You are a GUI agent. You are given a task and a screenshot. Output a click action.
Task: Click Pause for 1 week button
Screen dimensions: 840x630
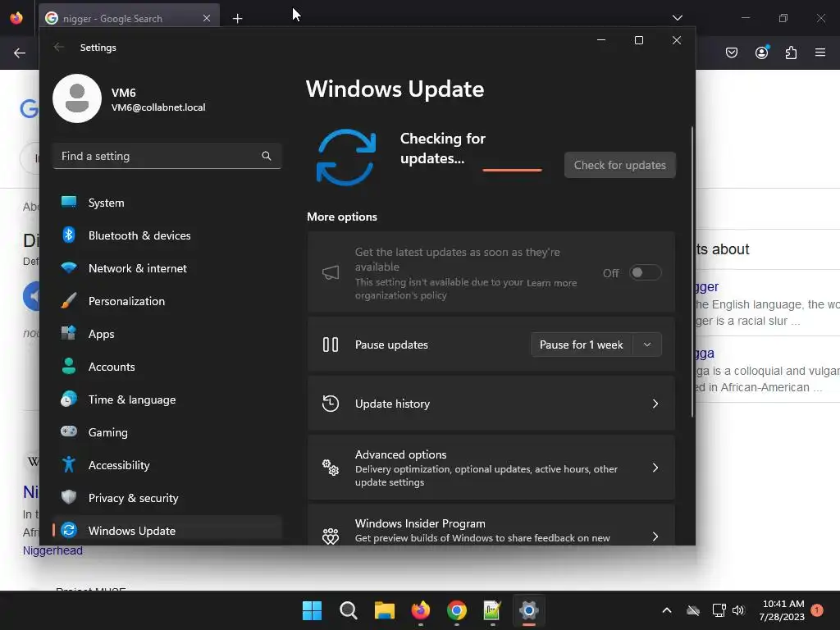pyautogui.click(x=582, y=345)
